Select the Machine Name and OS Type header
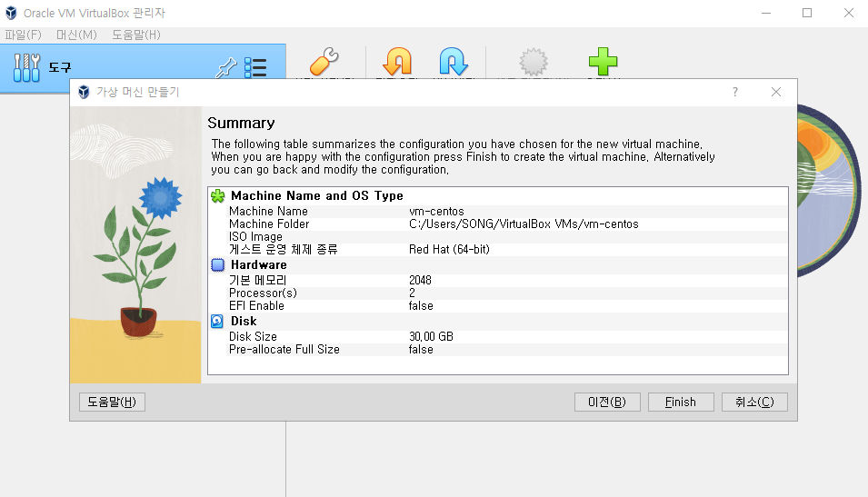 coord(316,196)
